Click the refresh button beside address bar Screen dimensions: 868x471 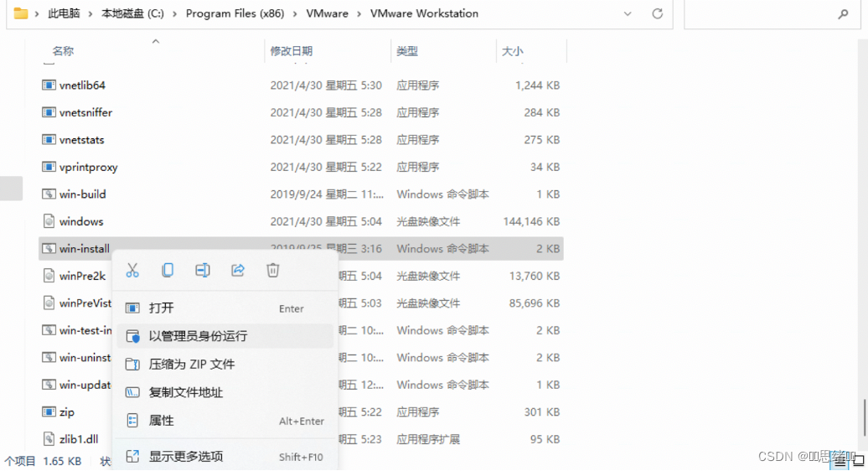click(657, 14)
